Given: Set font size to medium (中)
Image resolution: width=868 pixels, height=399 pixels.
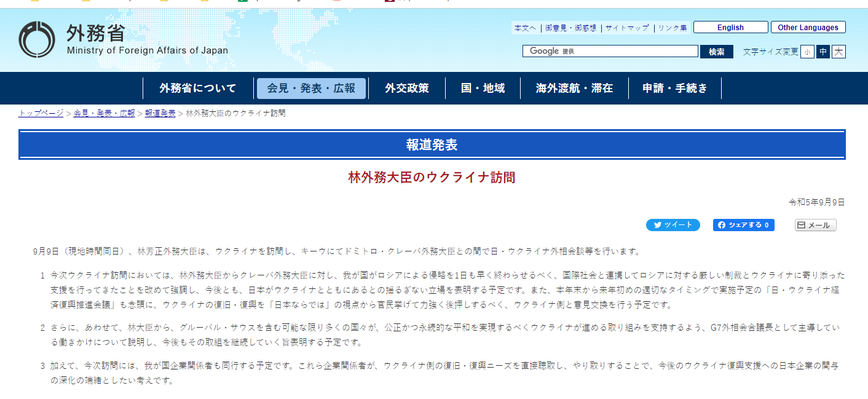Looking at the screenshot, I should (823, 52).
